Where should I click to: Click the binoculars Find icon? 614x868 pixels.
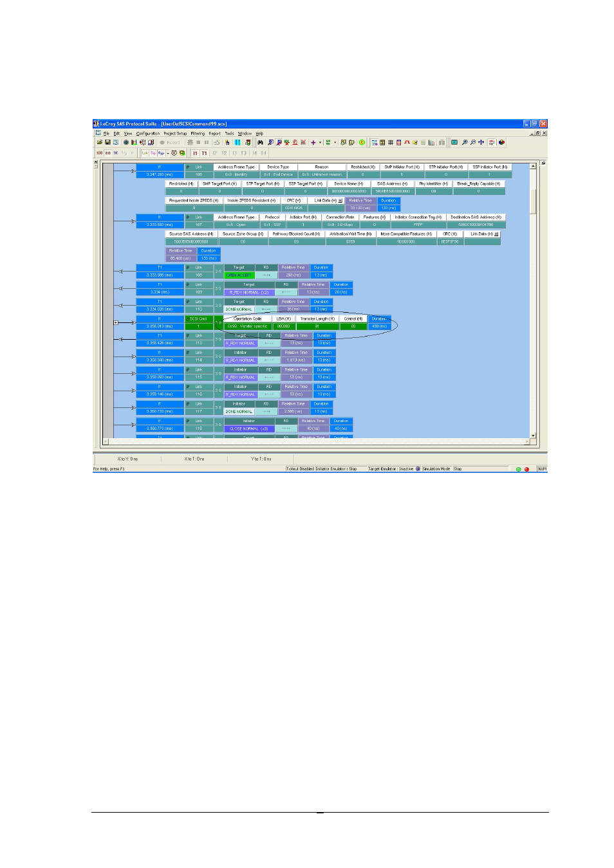tap(260, 142)
